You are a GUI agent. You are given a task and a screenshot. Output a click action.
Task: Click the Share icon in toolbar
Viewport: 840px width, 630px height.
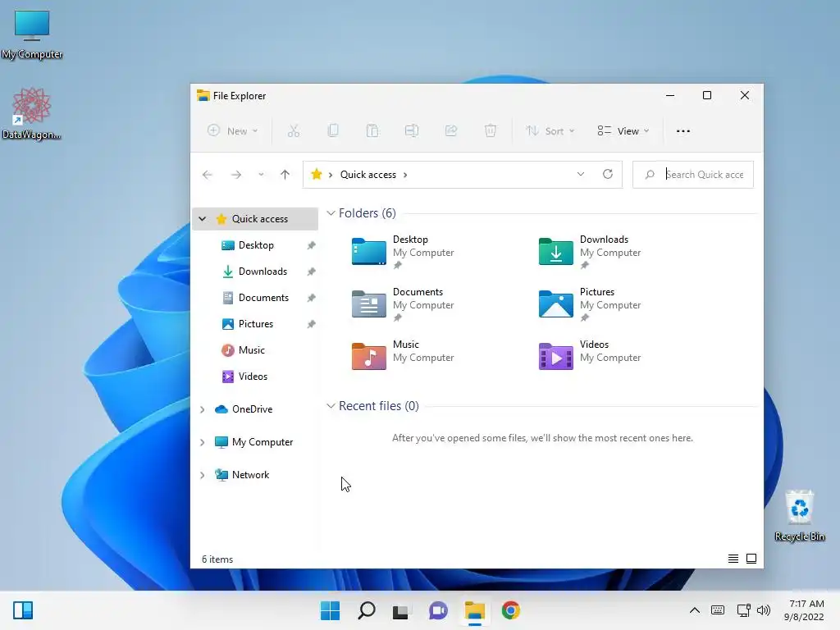[x=451, y=130]
